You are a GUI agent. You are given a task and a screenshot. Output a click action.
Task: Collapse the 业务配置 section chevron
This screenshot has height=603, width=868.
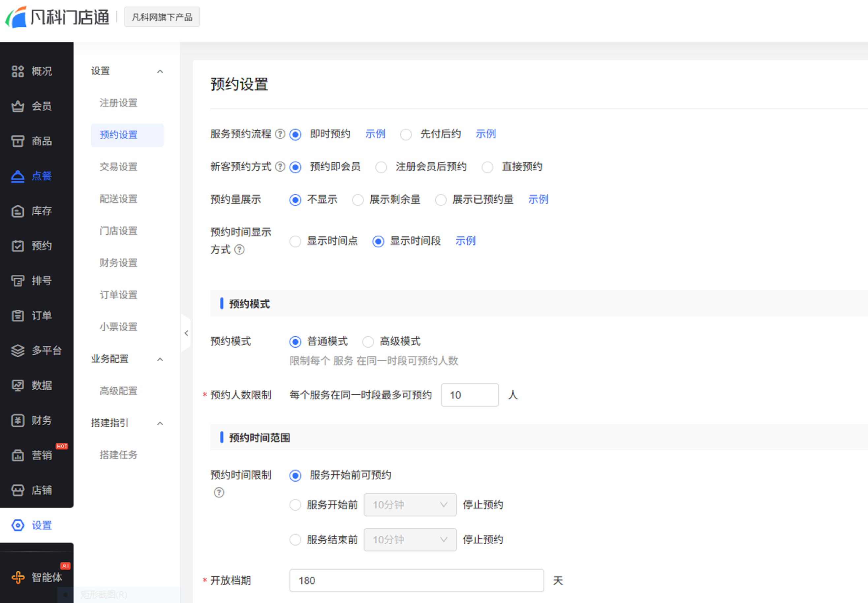(160, 359)
